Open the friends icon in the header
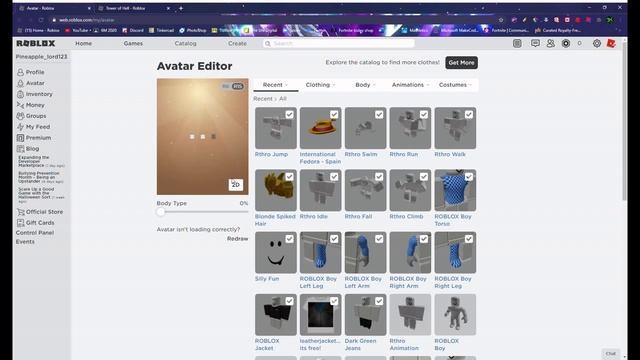This screenshot has height=360, width=640. click(x=551, y=43)
